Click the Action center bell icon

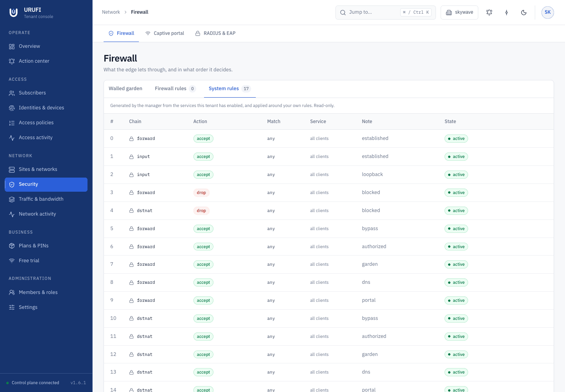(x=12, y=62)
